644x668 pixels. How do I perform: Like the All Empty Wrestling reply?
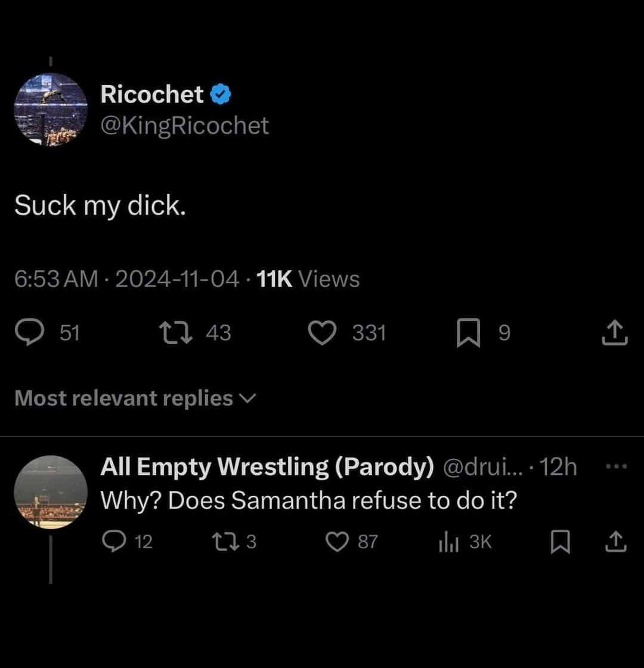pyautogui.click(x=337, y=542)
